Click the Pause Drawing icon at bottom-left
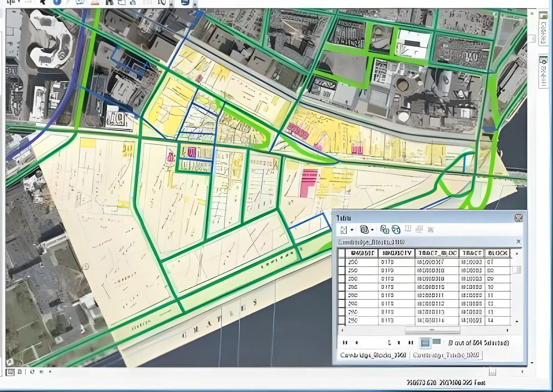 [x=41, y=372]
